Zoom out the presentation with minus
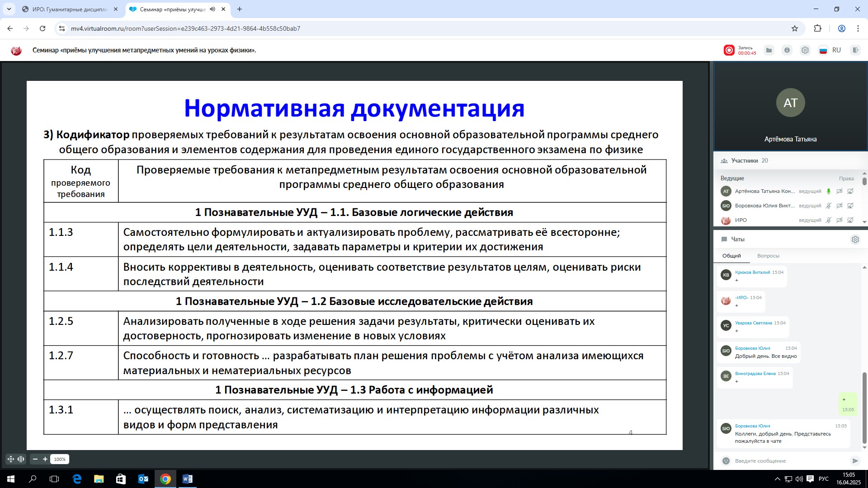Viewport: 868px width, 488px height. click(35, 459)
